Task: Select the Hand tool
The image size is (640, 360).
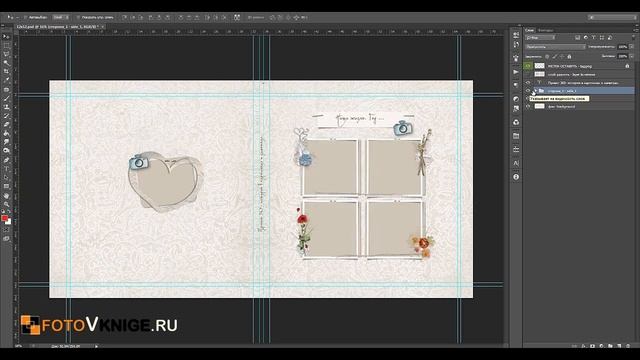Action: [6, 196]
